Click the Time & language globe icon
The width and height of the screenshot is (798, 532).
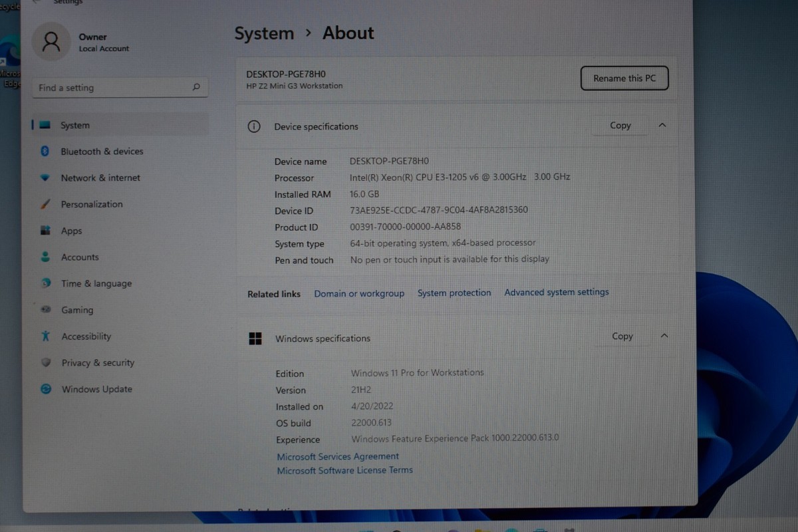(45, 283)
